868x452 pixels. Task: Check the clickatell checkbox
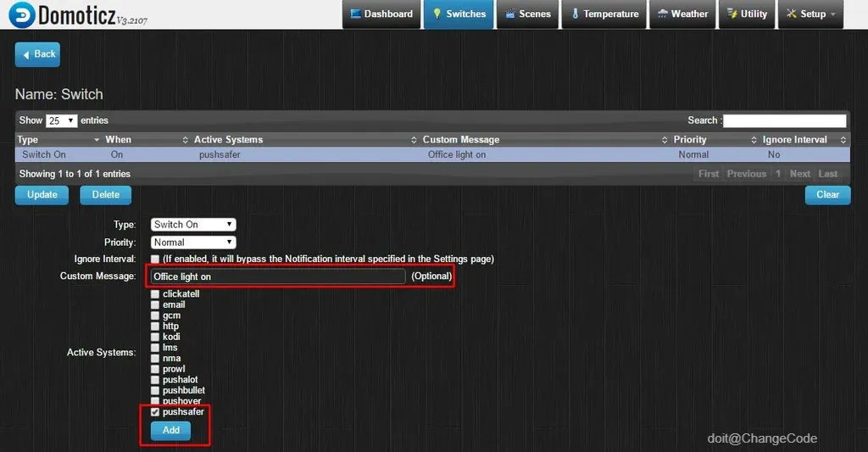pyautogui.click(x=155, y=294)
